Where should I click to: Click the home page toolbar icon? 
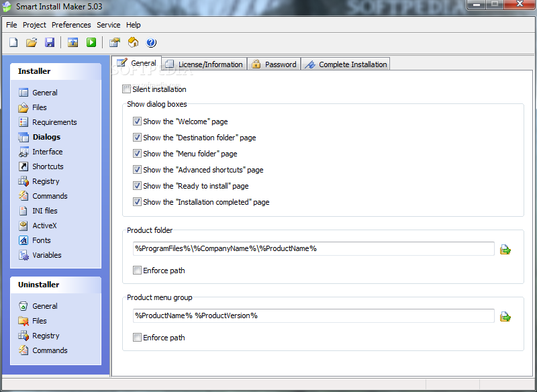[133, 42]
